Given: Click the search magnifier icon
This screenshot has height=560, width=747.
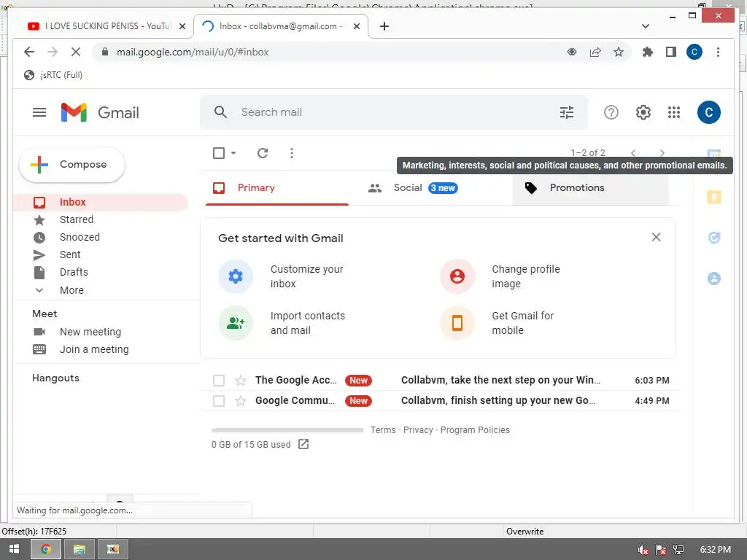Looking at the screenshot, I should coord(220,112).
